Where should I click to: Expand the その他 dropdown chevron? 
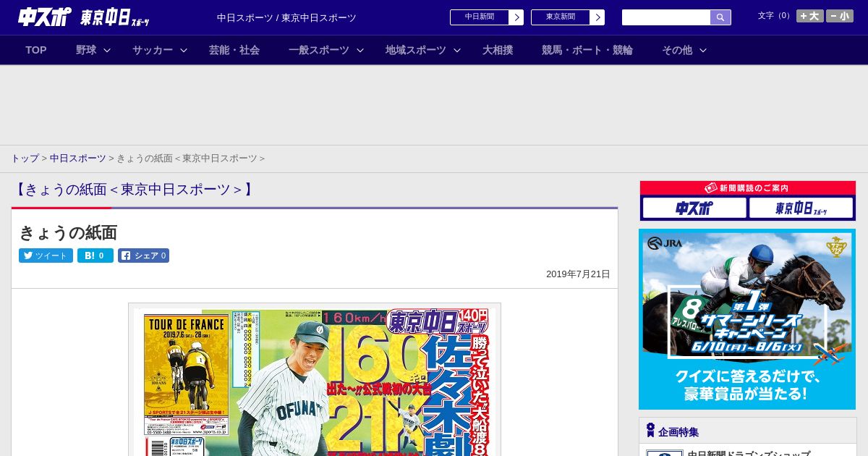click(x=703, y=50)
